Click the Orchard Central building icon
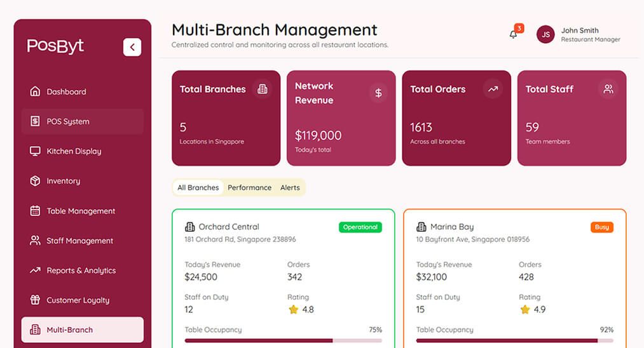 pyautogui.click(x=189, y=227)
